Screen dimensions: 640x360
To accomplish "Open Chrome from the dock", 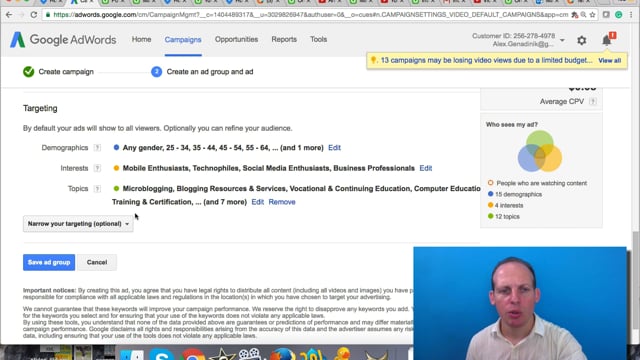I will pyautogui.click(x=192, y=354).
